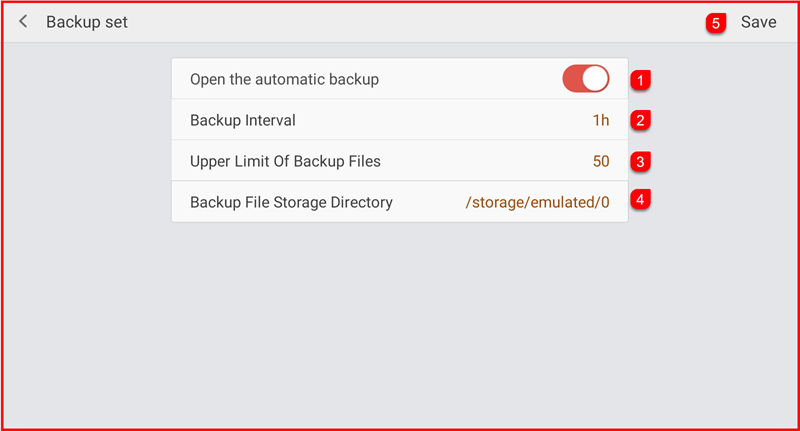Click the white knob on the backup switch
Screen dimensions: 800x431
pos(596,79)
